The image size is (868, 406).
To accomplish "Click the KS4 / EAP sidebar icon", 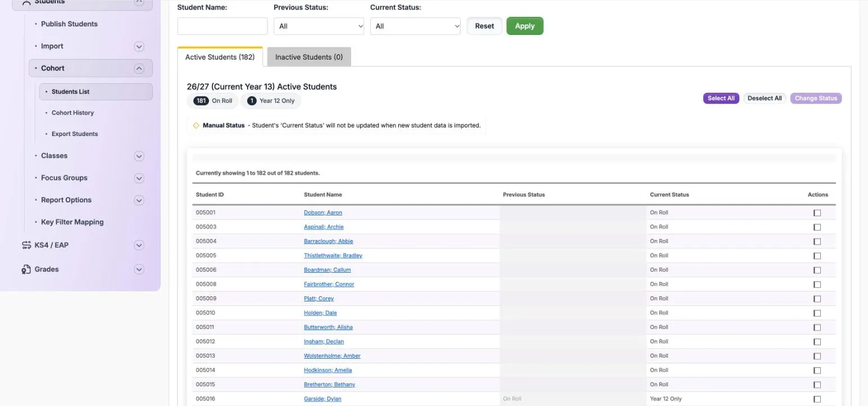I will click(x=26, y=245).
